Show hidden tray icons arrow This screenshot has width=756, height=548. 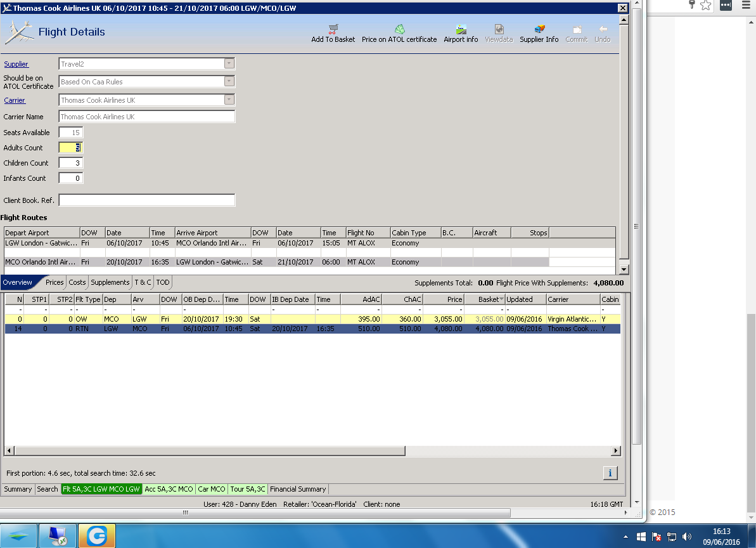click(625, 537)
